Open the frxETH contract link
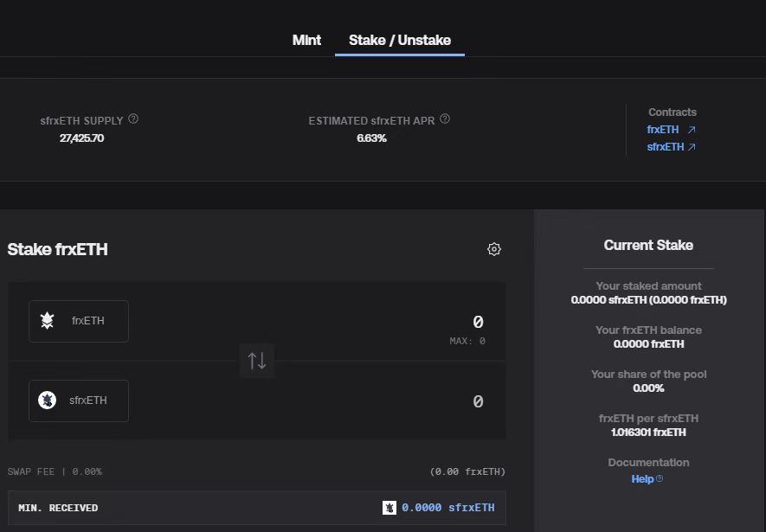 (x=663, y=130)
